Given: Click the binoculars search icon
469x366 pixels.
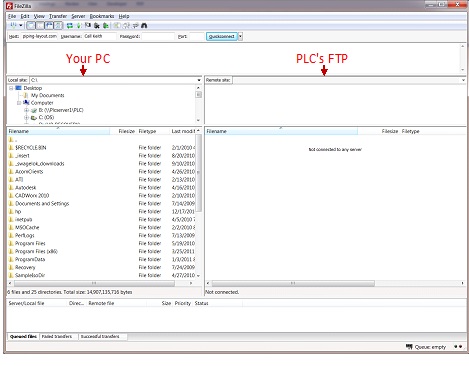Looking at the screenshot, I should click(x=144, y=25).
